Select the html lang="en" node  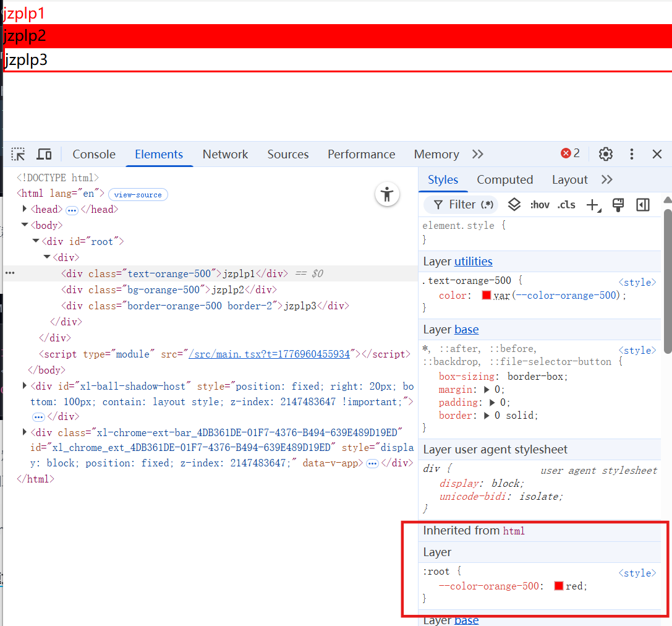tap(61, 193)
